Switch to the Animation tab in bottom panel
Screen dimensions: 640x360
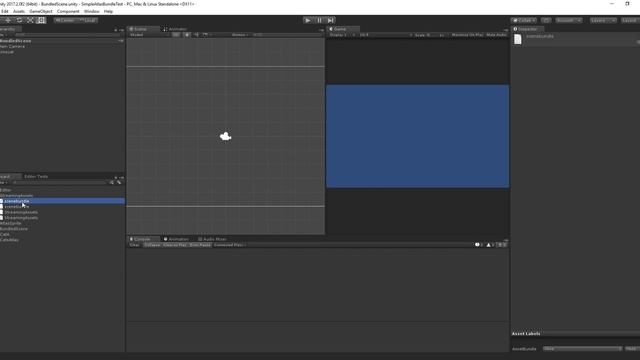click(x=176, y=239)
